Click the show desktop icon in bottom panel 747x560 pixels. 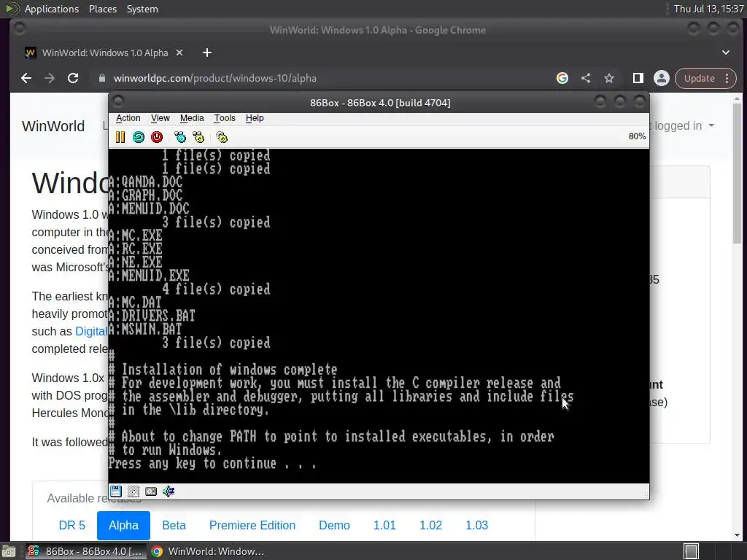[x=9, y=551]
